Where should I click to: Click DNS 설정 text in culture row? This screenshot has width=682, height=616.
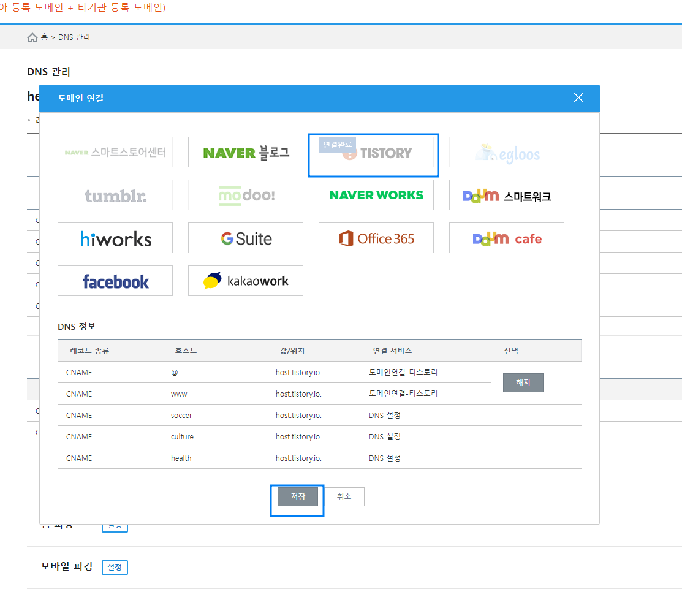coord(384,437)
